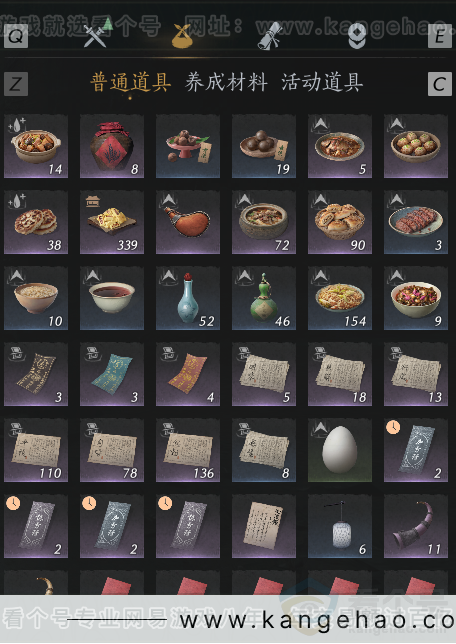The width and height of the screenshot is (456, 644).
Task: Open the manuscript page stack with 136
Action: tap(188, 450)
